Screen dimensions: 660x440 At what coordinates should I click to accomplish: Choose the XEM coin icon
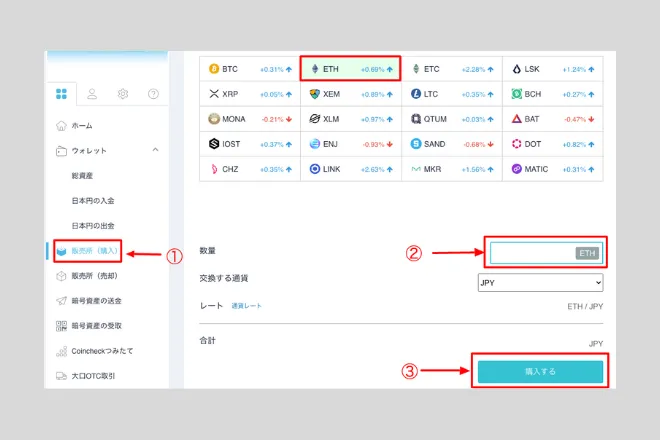[314, 93]
